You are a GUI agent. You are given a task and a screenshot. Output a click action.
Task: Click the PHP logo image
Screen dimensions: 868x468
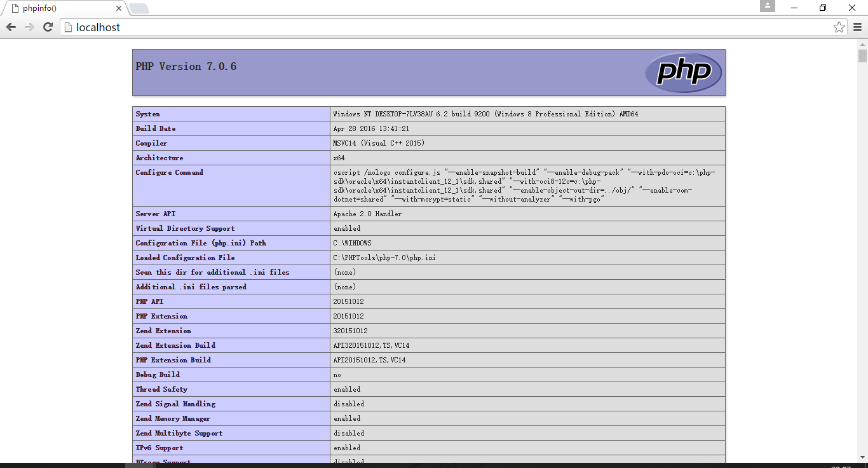683,72
